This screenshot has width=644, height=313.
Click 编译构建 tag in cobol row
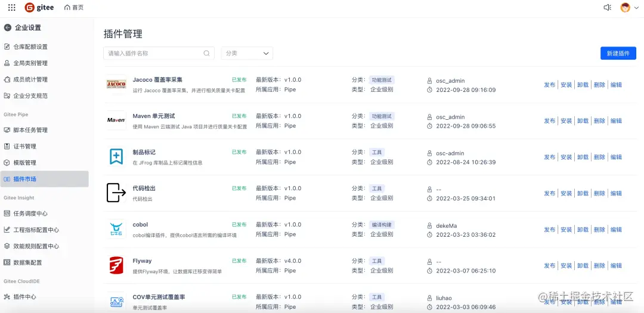pyautogui.click(x=382, y=225)
